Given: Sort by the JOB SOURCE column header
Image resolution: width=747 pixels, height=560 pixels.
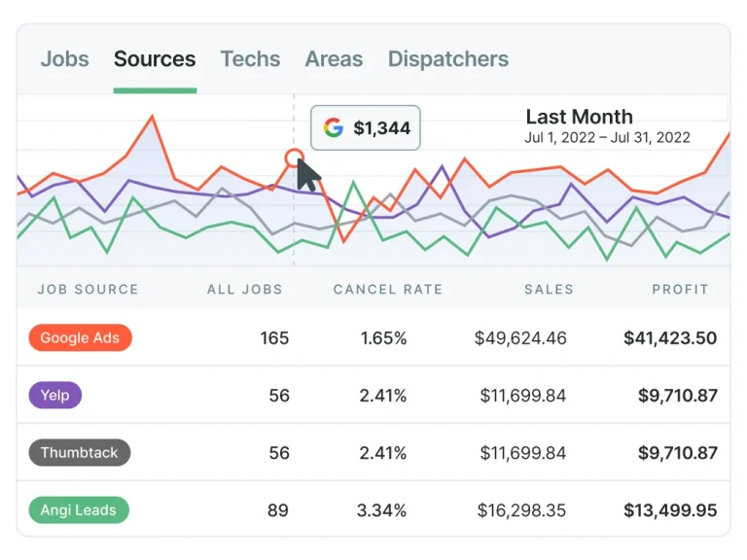Looking at the screenshot, I should 89,289.
